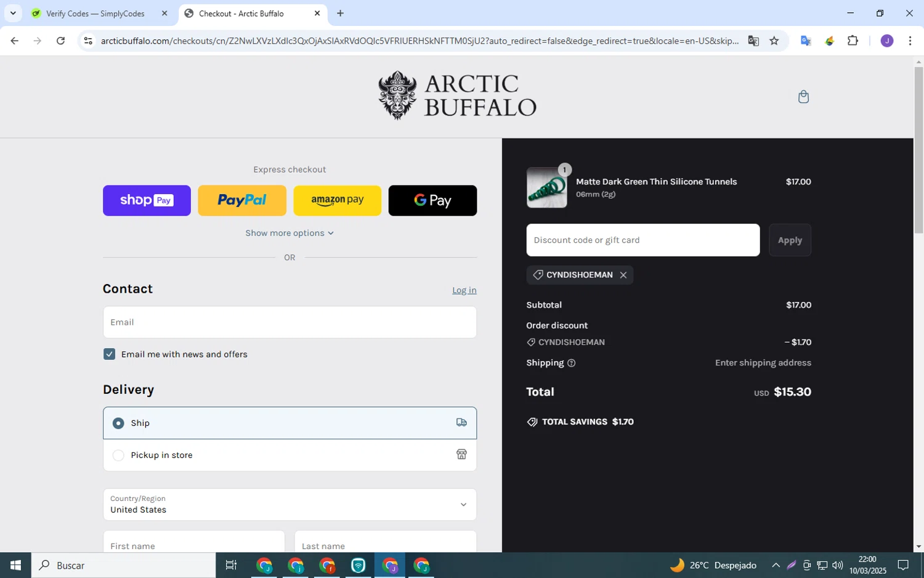Close the Checkout - Arctic Buffalo tab
The image size is (924, 578).
click(317, 14)
